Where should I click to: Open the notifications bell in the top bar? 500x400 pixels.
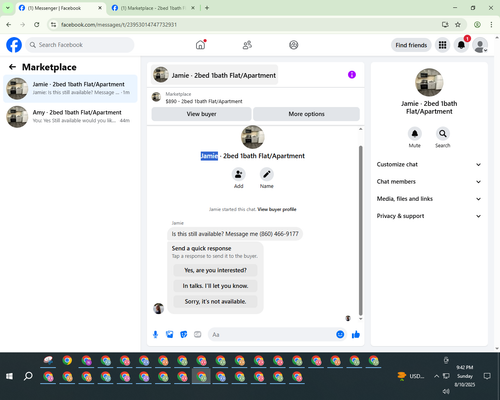461,45
